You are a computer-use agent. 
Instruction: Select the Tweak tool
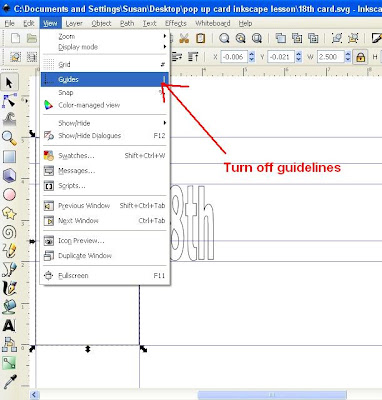point(9,119)
